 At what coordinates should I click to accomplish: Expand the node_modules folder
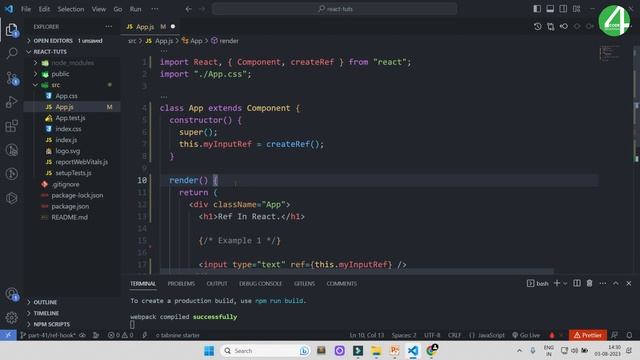point(72,63)
